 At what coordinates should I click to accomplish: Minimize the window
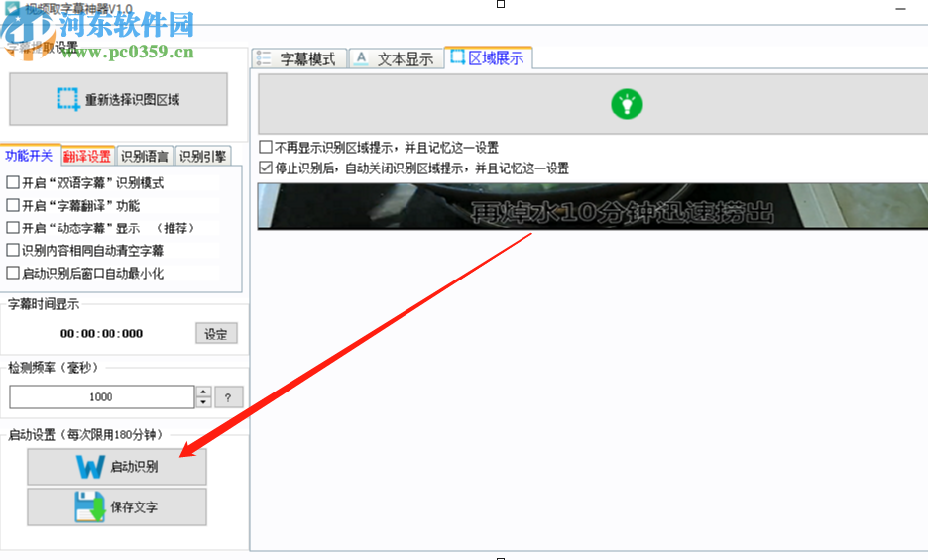pyautogui.click(x=901, y=10)
